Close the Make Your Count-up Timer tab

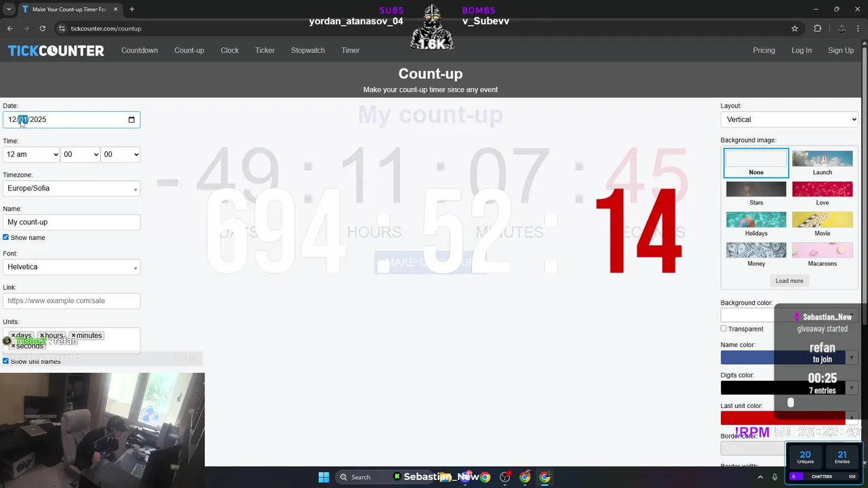(x=116, y=9)
